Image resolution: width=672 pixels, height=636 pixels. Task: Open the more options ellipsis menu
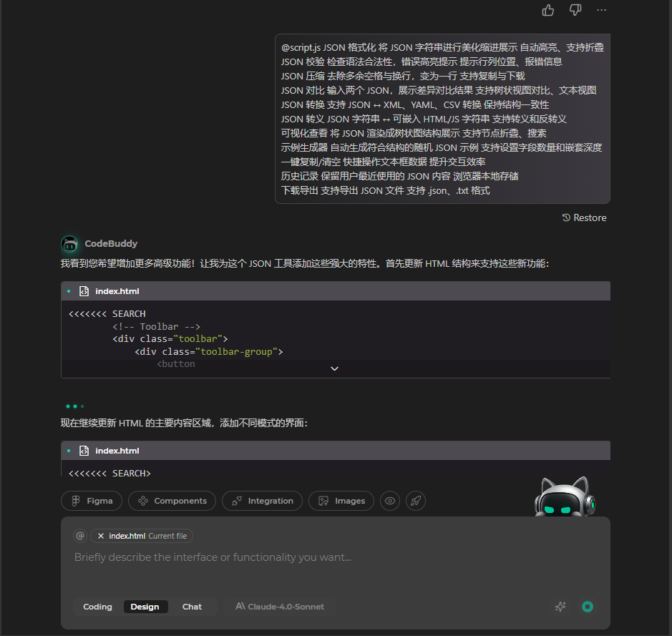[601, 10]
